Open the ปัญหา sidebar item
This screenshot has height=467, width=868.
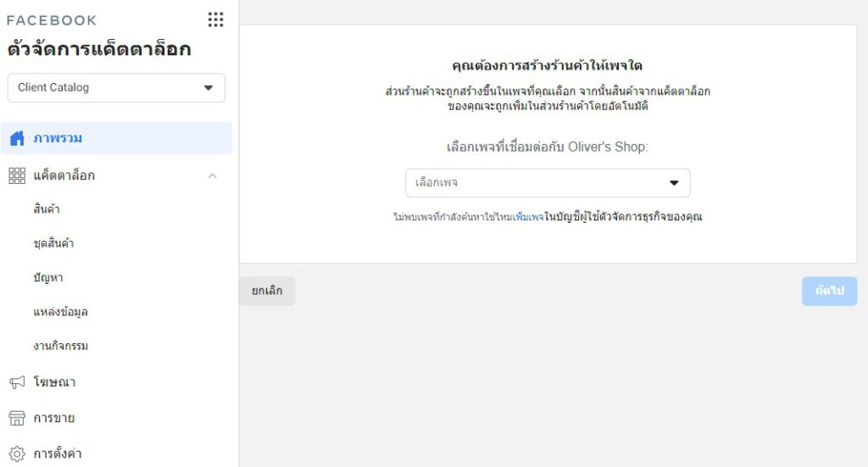click(48, 277)
